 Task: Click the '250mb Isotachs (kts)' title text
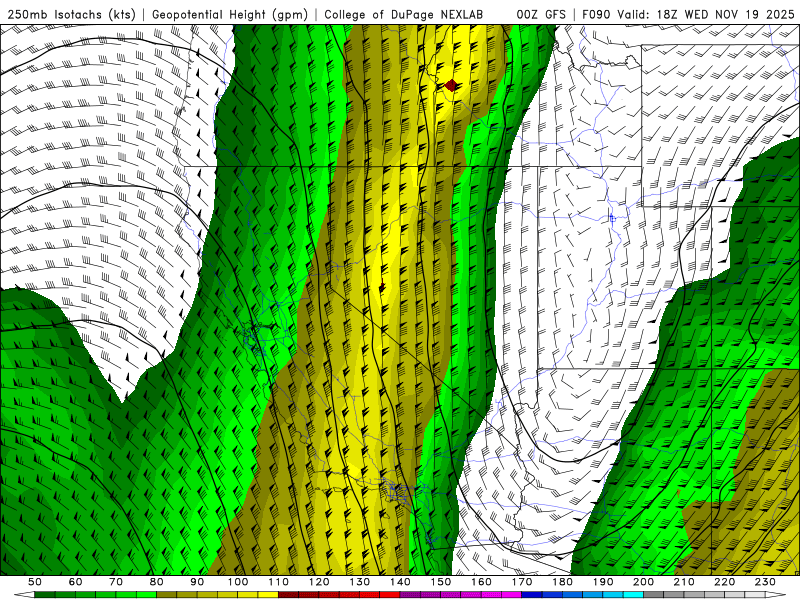point(71,14)
